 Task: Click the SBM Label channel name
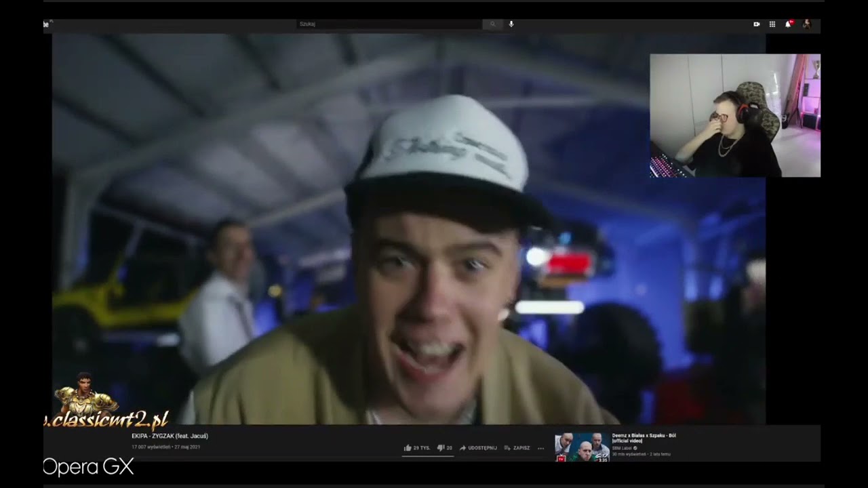point(622,448)
